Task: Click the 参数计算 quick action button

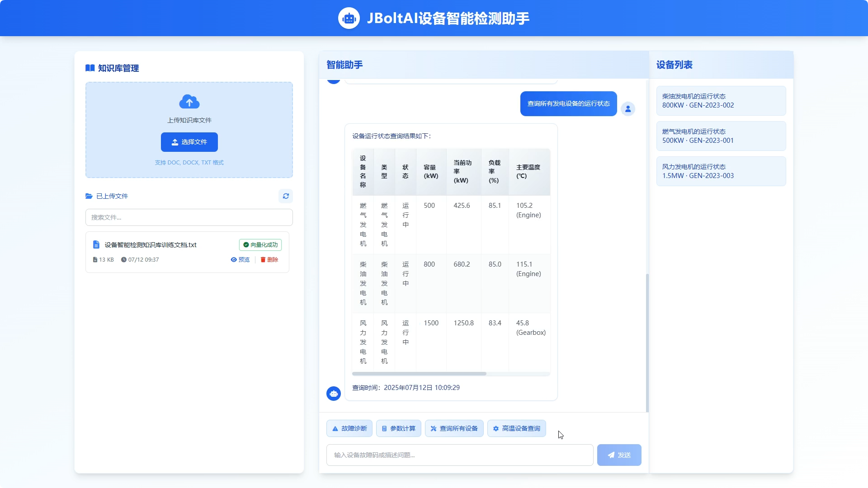Action: [399, 428]
